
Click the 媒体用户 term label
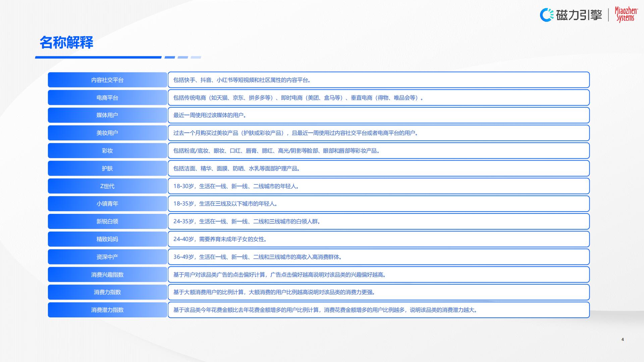point(107,115)
